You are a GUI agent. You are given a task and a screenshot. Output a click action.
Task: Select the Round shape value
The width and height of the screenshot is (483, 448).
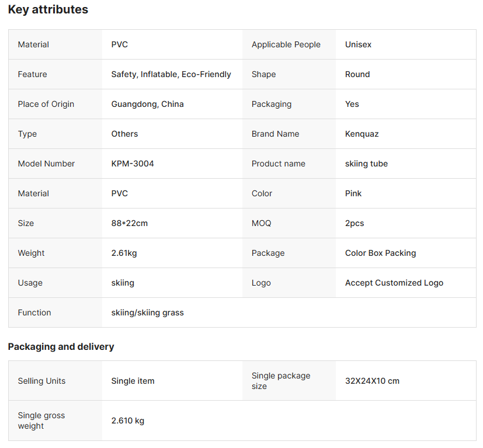pos(357,74)
